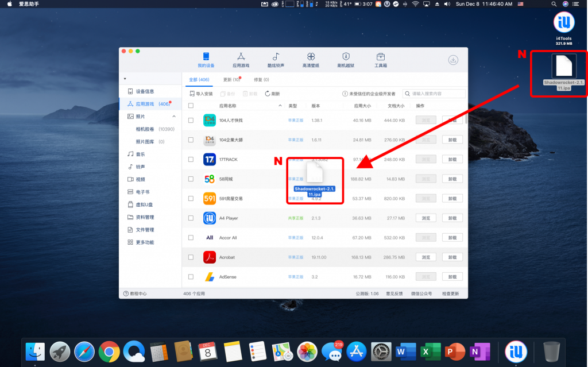588x367 pixels.
Task: Click the 17TRACK app icon
Action: (x=210, y=160)
